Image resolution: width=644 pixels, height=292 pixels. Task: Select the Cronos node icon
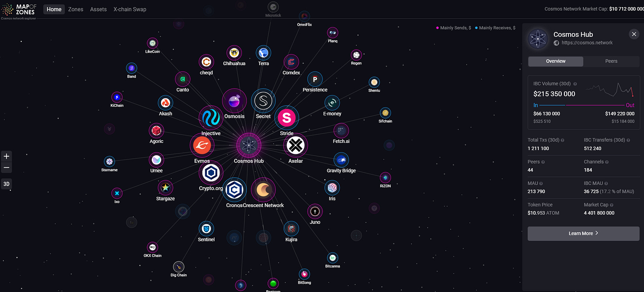(x=234, y=190)
